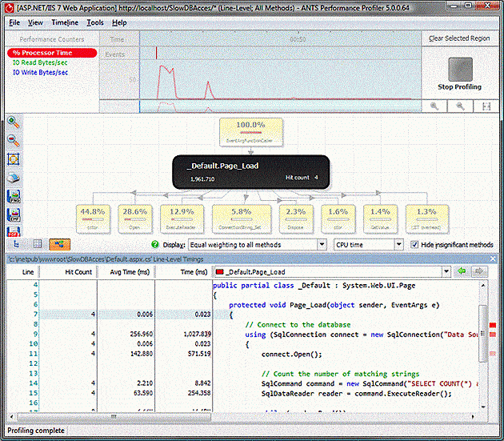Export call graph as EMF icon
Screen dimensions: 504x441
click(x=14, y=214)
